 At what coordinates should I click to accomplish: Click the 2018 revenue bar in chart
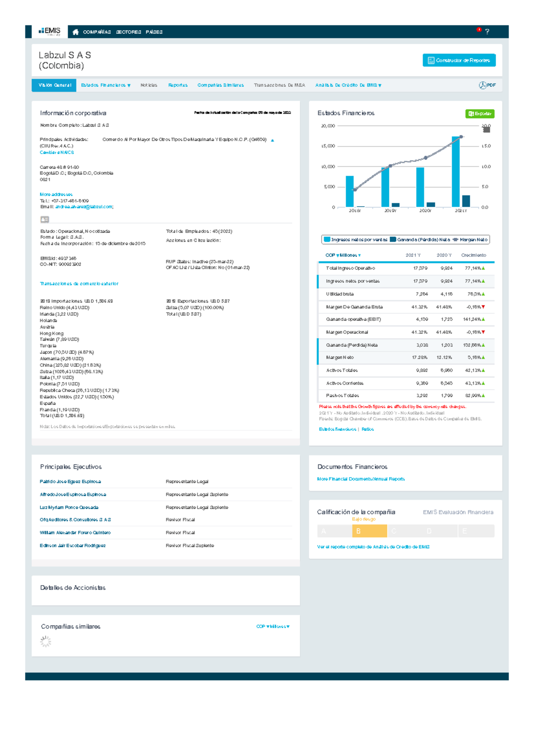tap(350, 191)
